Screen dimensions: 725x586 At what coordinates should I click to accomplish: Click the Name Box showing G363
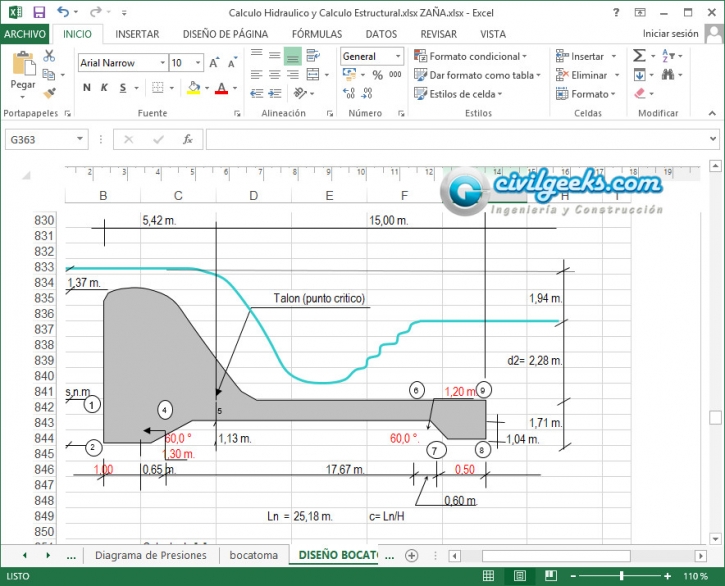point(38,140)
